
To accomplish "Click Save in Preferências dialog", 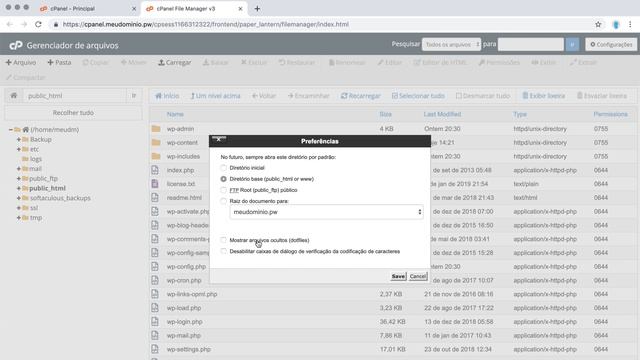I will coord(398,276).
